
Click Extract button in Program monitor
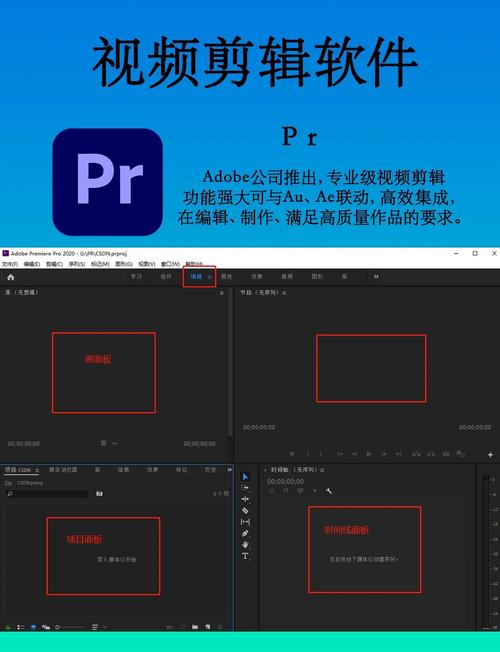click(x=431, y=454)
